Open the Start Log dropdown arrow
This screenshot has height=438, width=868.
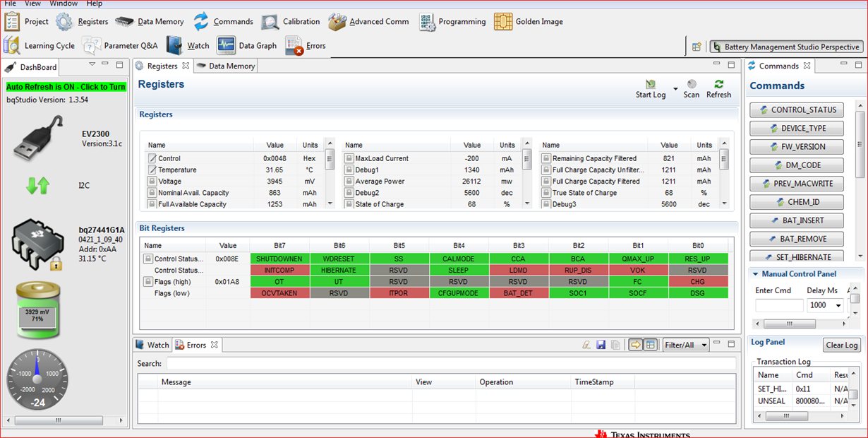pyautogui.click(x=675, y=89)
